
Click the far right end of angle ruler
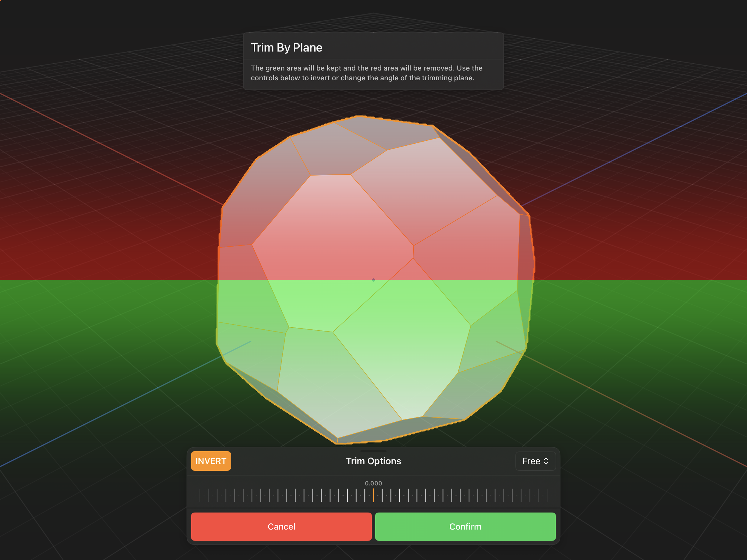point(547,495)
